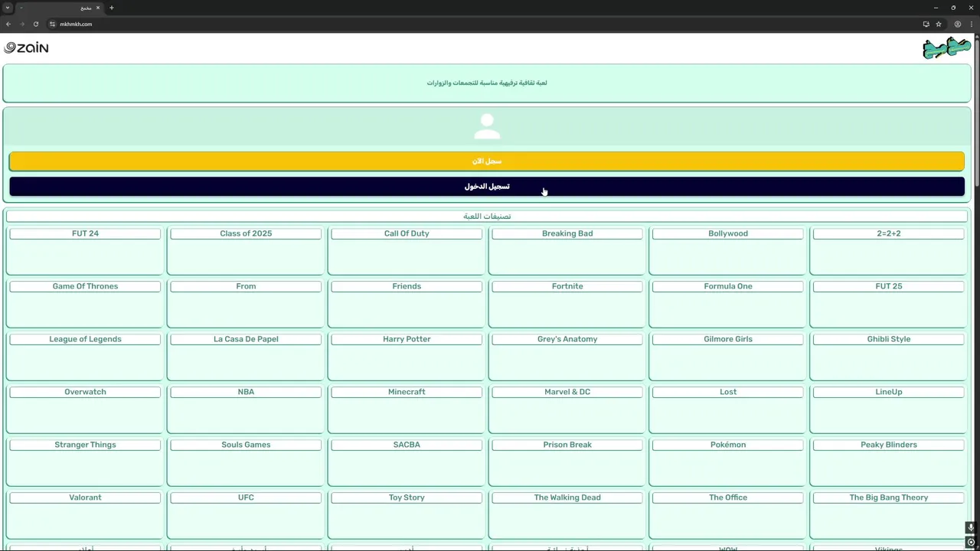Click the green site logo at top right

pyautogui.click(x=946, y=48)
